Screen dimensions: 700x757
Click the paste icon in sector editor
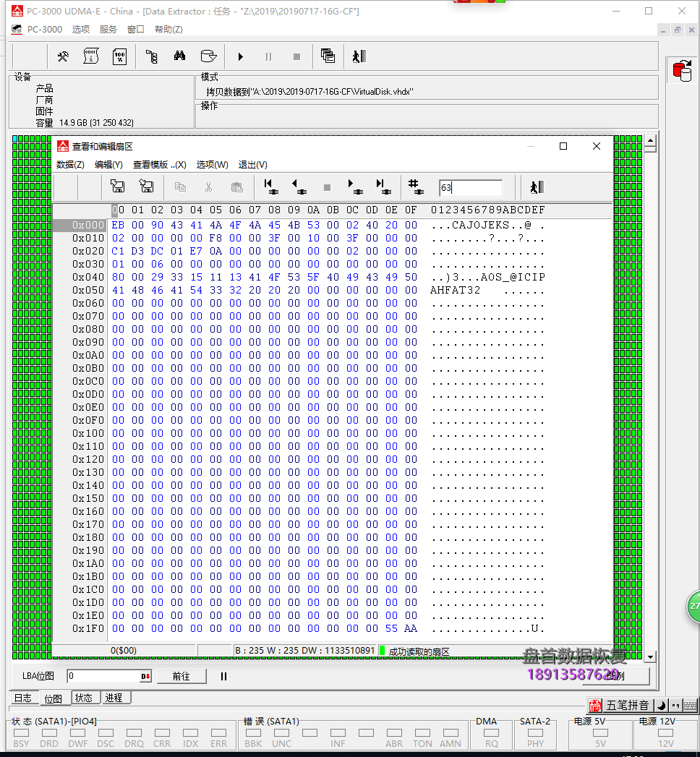tap(236, 187)
